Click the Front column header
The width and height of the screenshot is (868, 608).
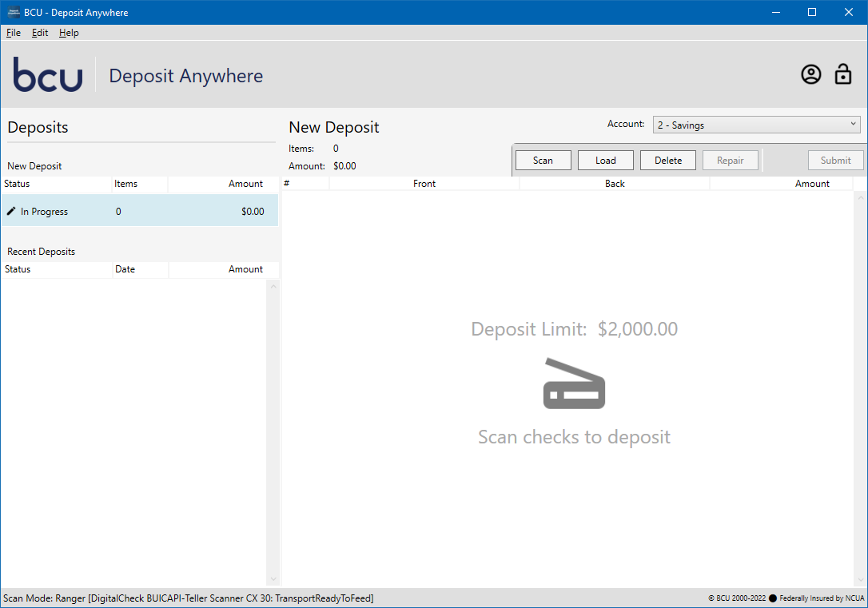[x=424, y=184]
